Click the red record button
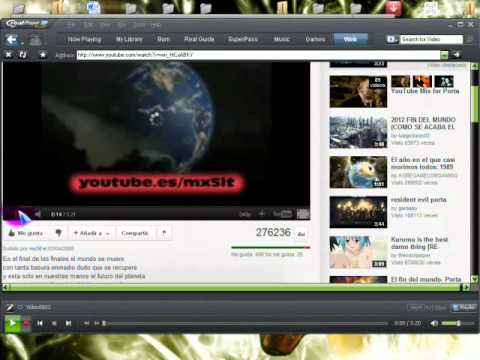This screenshot has height=360, width=480. click(x=26, y=323)
